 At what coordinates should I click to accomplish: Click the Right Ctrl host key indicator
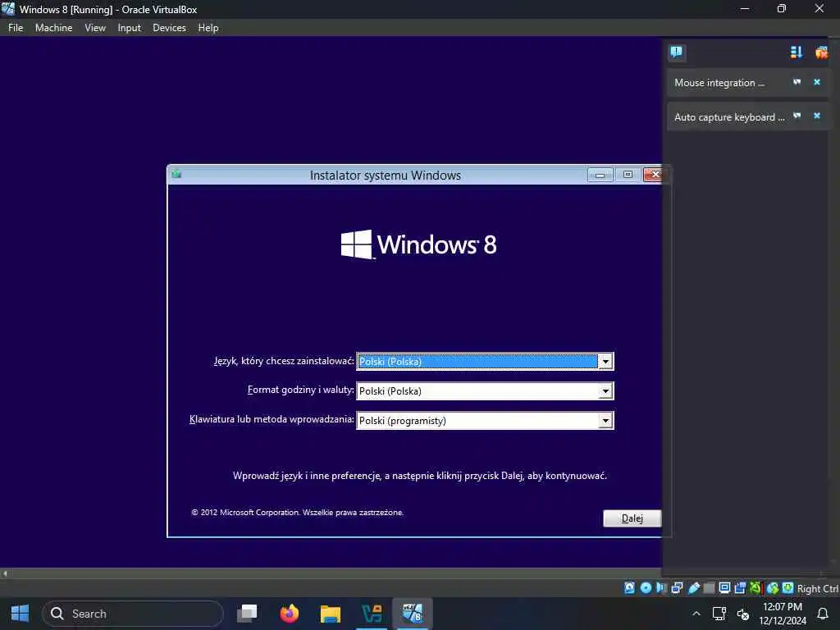[818, 588]
